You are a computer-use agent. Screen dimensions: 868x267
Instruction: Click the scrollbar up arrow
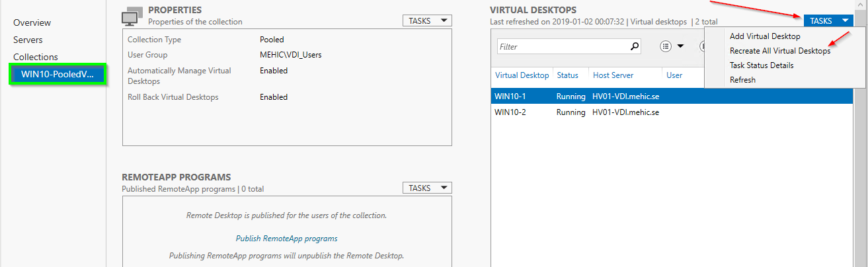(x=859, y=5)
